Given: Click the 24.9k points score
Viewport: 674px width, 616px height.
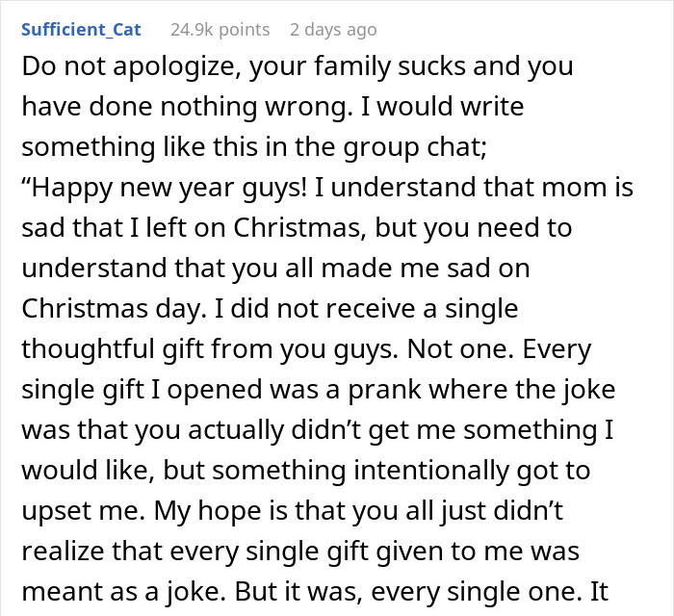Looking at the screenshot, I should 220,30.
